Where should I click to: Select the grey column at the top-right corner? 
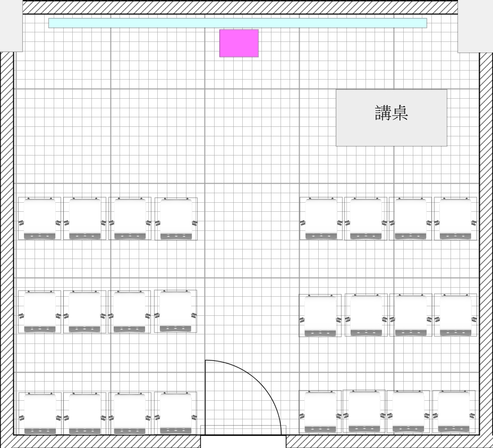pyautogui.click(x=475, y=25)
